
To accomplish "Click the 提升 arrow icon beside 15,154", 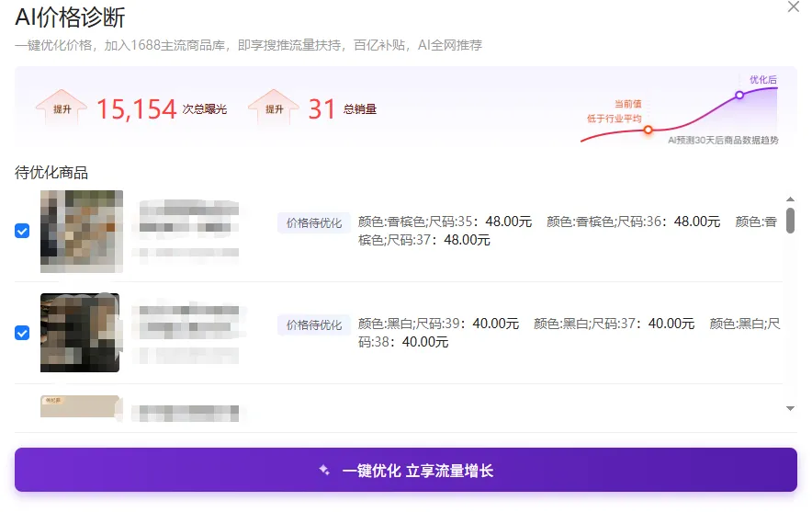I will (62, 107).
